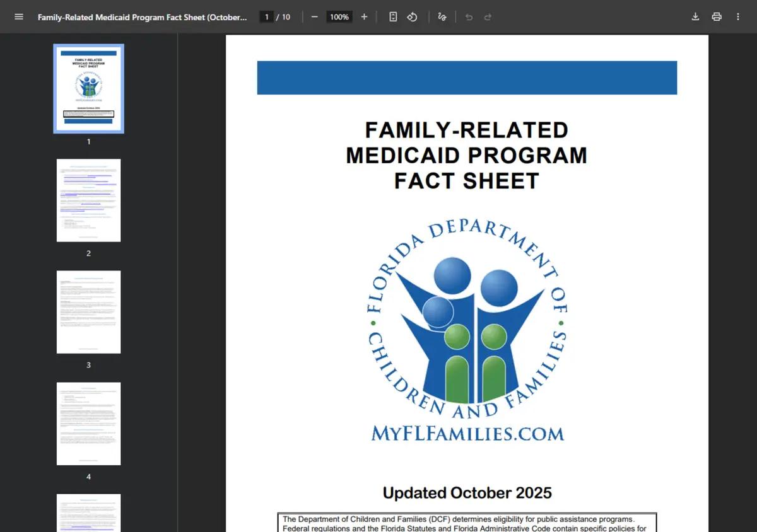
Task: Open the three-dot more actions menu
Action: coord(738,17)
